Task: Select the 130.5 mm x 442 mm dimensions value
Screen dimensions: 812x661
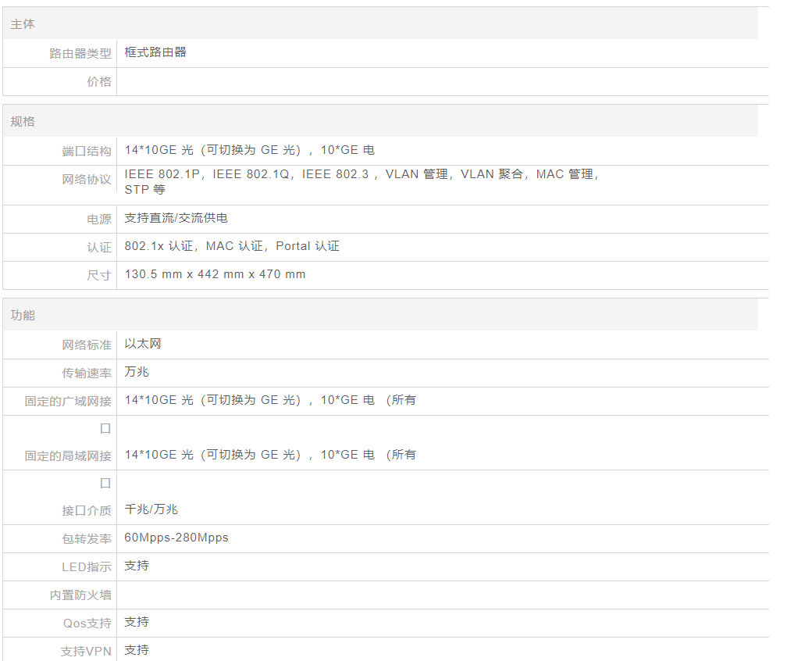Action: coord(215,274)
